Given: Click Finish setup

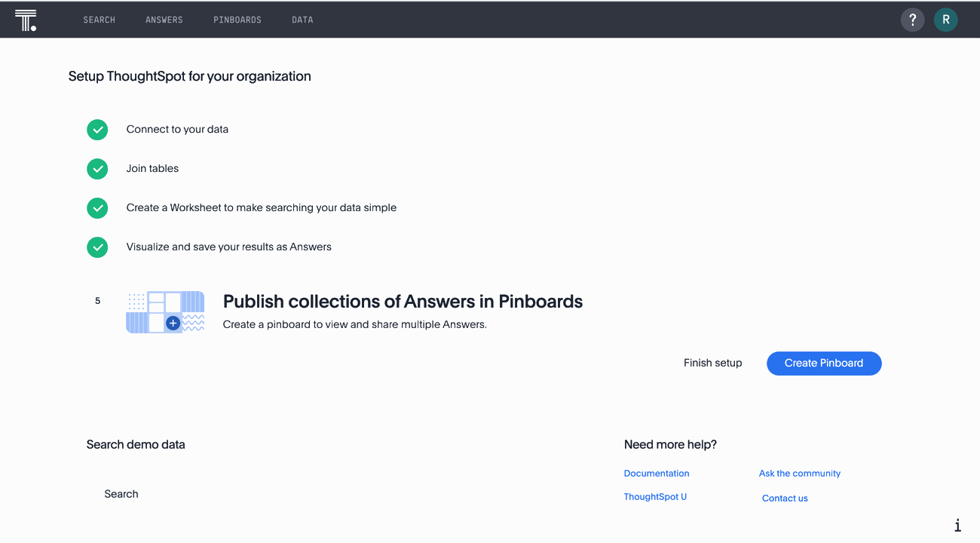Looking at the screenshot, I should coord(712,364).
